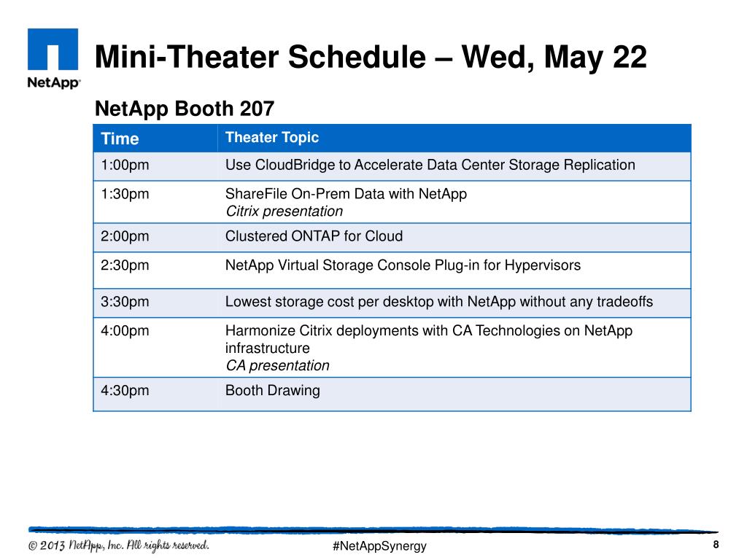Click the copyright '© 2013 NetApp, Inc.' text

pyautogui.click(x=119, y=545)
